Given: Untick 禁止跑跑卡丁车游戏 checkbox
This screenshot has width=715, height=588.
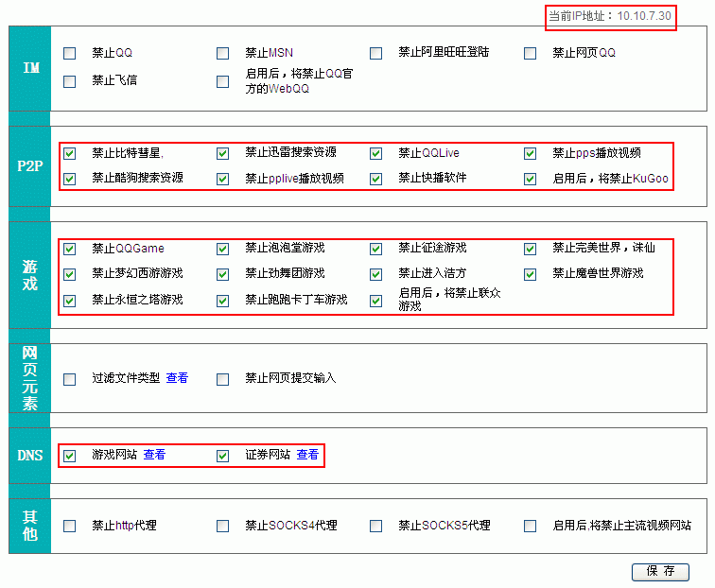Looking at the screenshot, I should 222,301.
